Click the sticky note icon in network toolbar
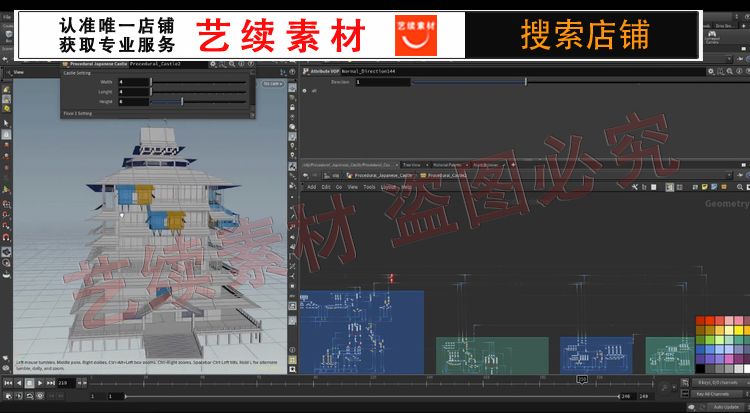The image size is (750, 413). (705, 187)
